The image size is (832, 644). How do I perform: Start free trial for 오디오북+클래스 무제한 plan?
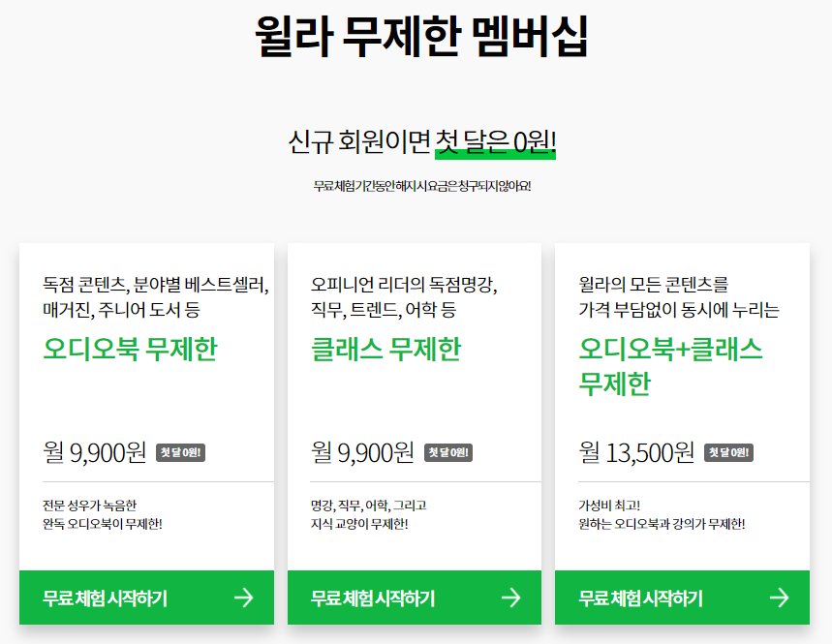pyautogui.click(x=683, y=598)
